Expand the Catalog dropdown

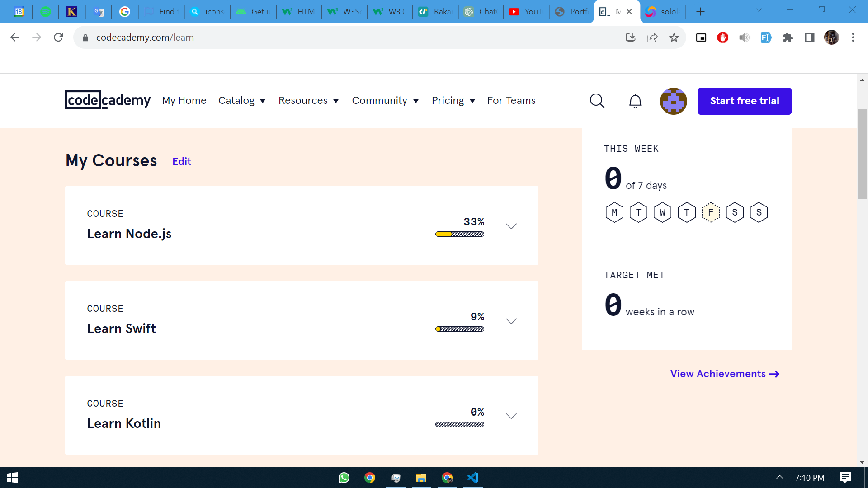[242, 100]
